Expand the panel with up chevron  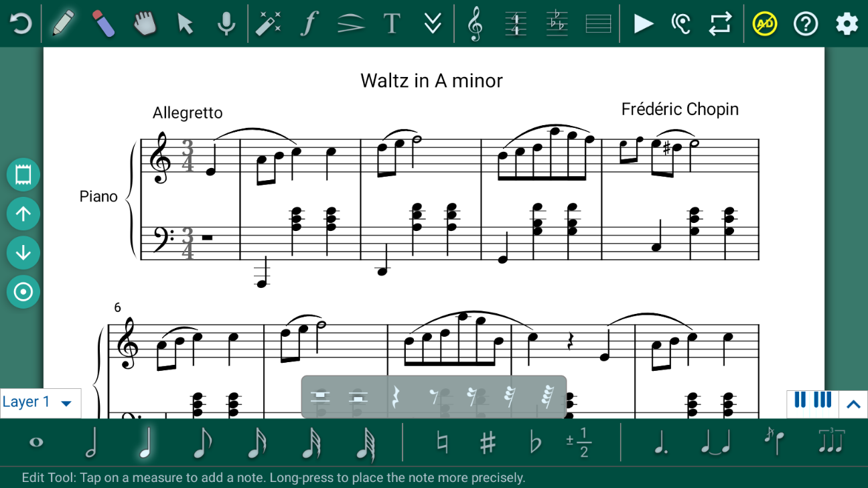[853, 404]
